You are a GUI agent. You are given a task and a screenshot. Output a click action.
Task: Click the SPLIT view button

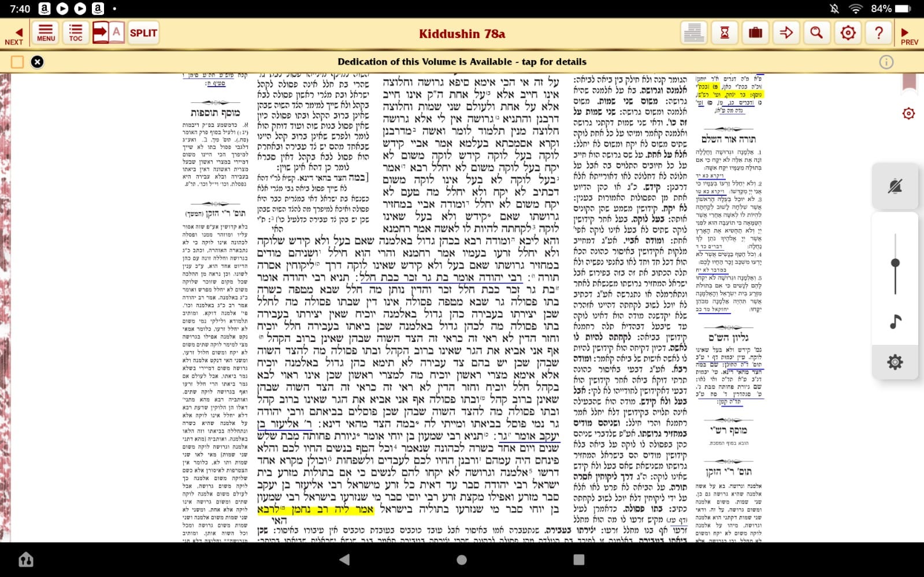pyautogui.click(x=143, y=33)
